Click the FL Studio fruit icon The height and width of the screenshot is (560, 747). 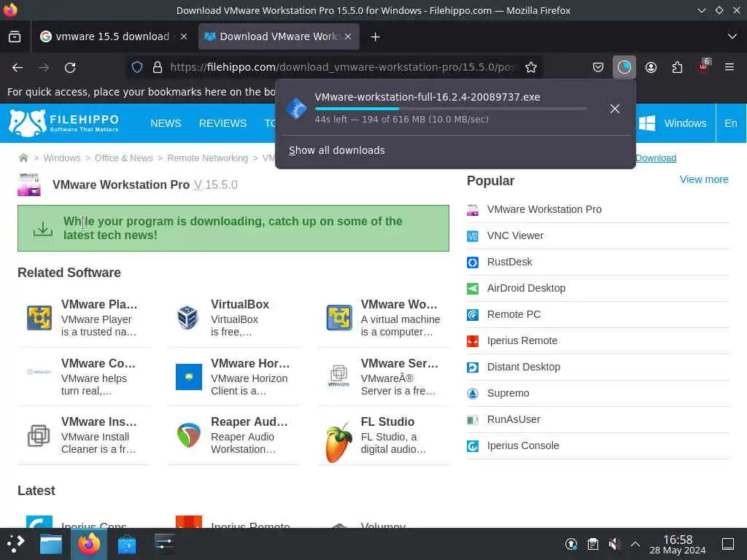(x=338, y=443)
